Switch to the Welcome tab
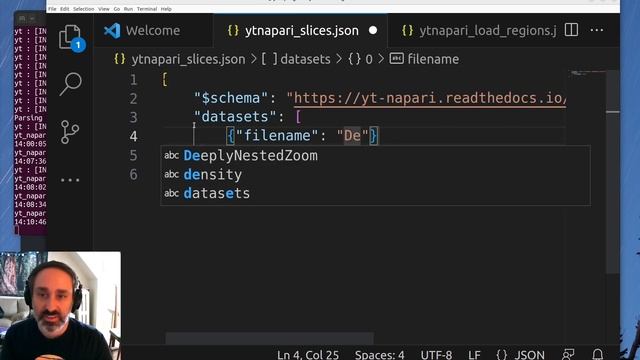The image size is (640, 360). (153, 30)
